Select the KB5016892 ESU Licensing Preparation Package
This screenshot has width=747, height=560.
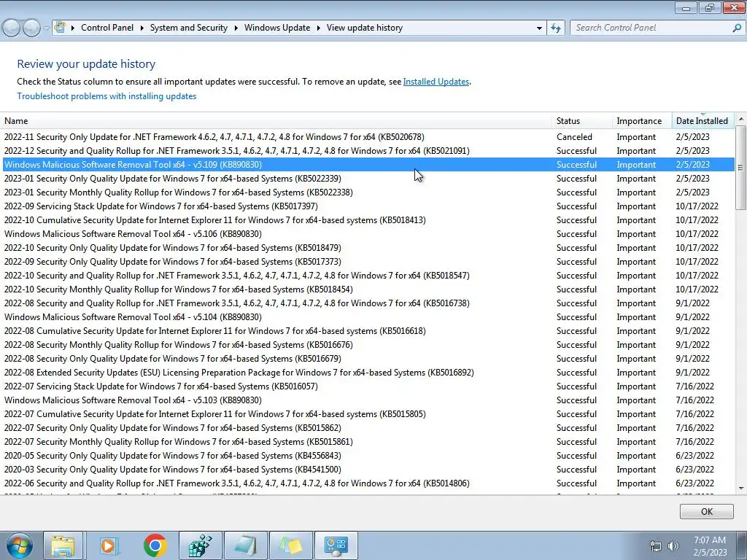(x=368, y=373)
